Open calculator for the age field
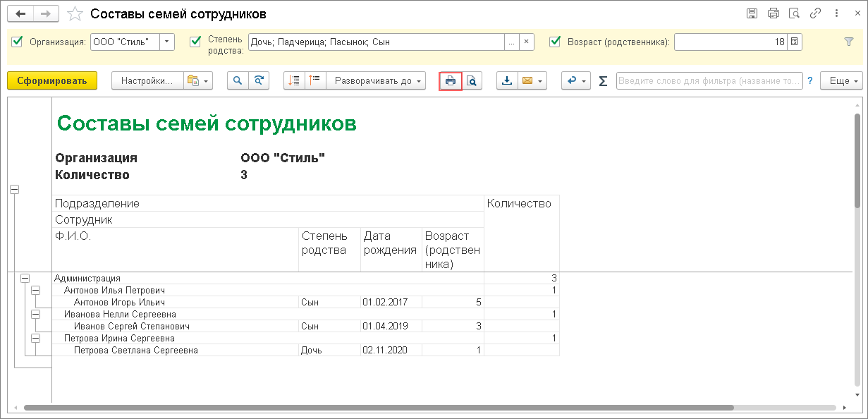 (x=795, y=42)
